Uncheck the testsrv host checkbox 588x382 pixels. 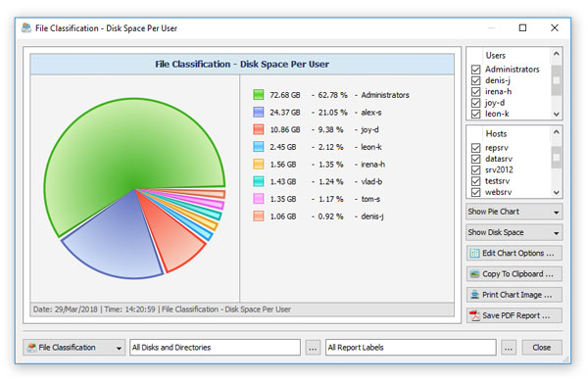pos(476,181)
